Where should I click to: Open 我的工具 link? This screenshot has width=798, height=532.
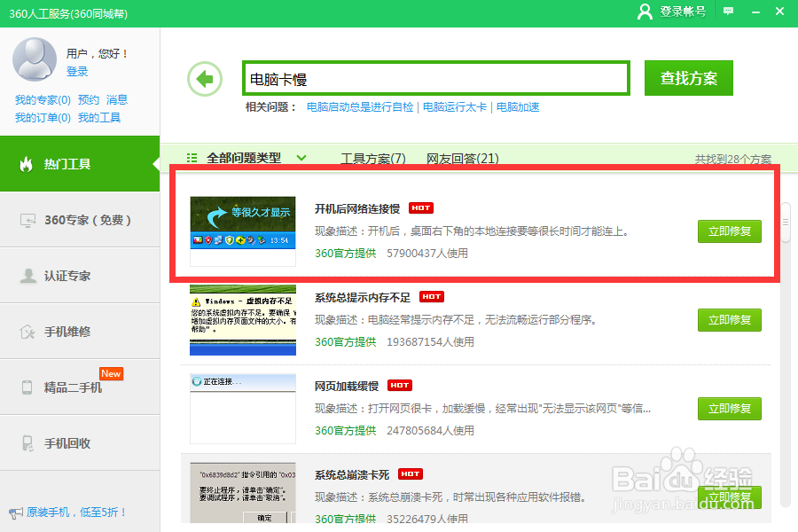tap(99, 118)
